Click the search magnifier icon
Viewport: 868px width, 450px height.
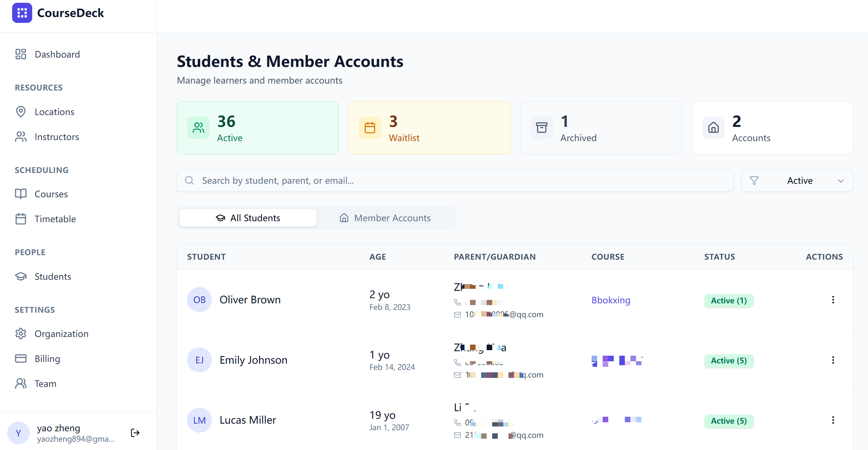pos(189,181)
